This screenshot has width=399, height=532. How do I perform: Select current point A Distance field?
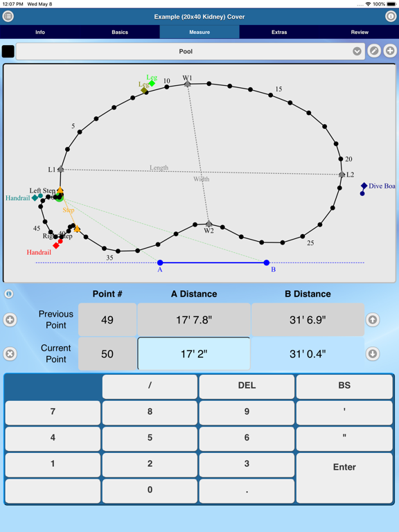(x=194, y=354)
